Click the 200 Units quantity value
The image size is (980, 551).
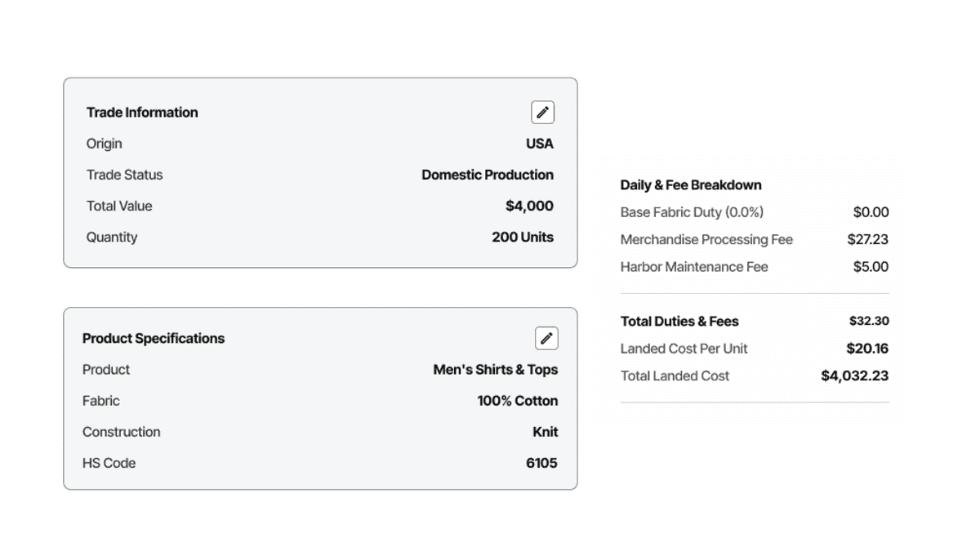pyautogui.click(x=523, y=238)
